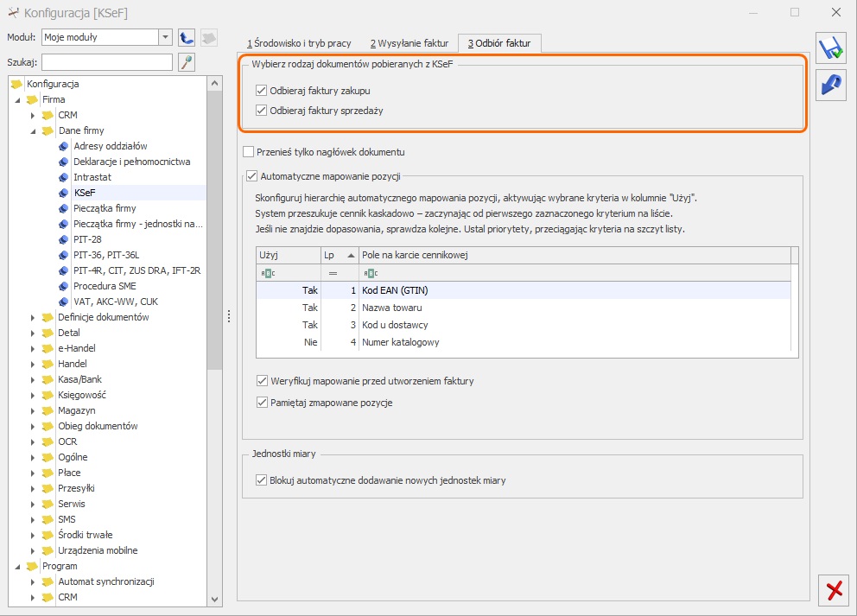Click the search magnifier icon next to Szukaj

[x=187, y=62]
